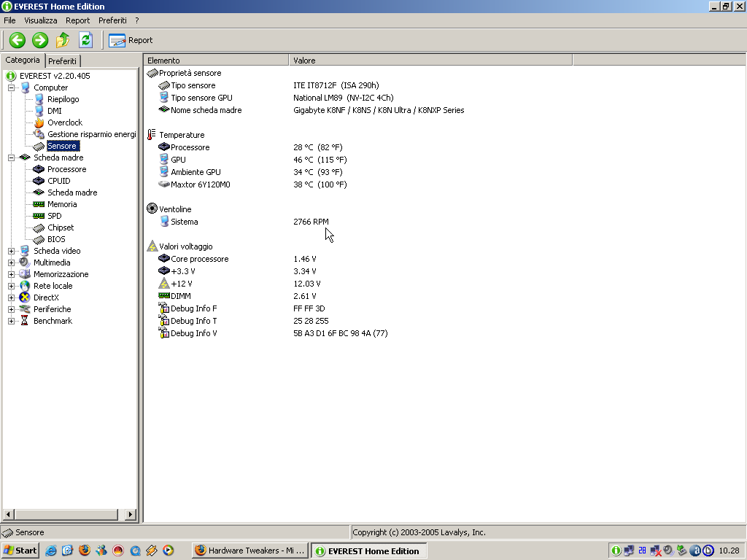This screenshot has width=747, height=560.
Task: Switch to the Preferiti tab
Action: (x=63, y=61)
